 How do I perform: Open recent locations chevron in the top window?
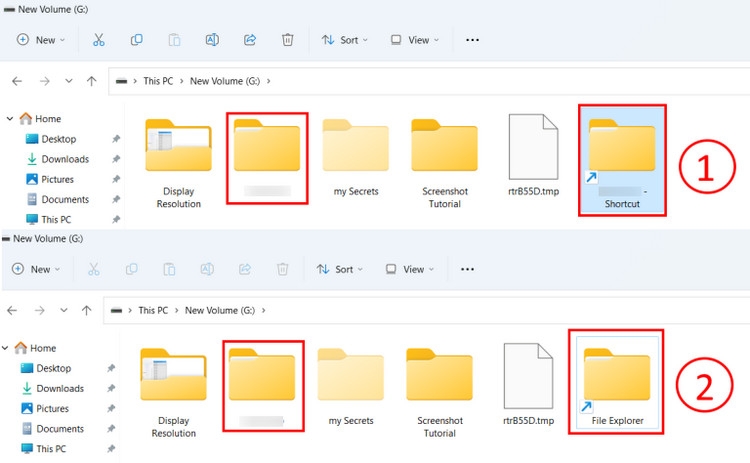coord(69,81)
